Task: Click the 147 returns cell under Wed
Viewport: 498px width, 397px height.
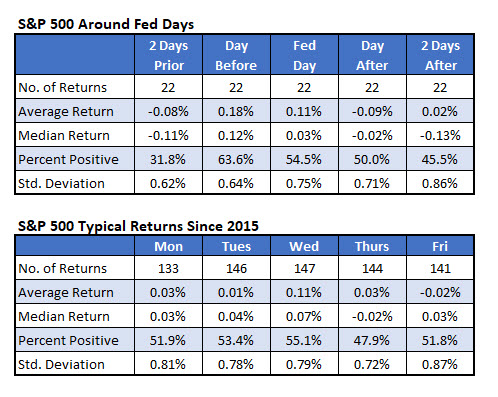Action: click(304, 268)
